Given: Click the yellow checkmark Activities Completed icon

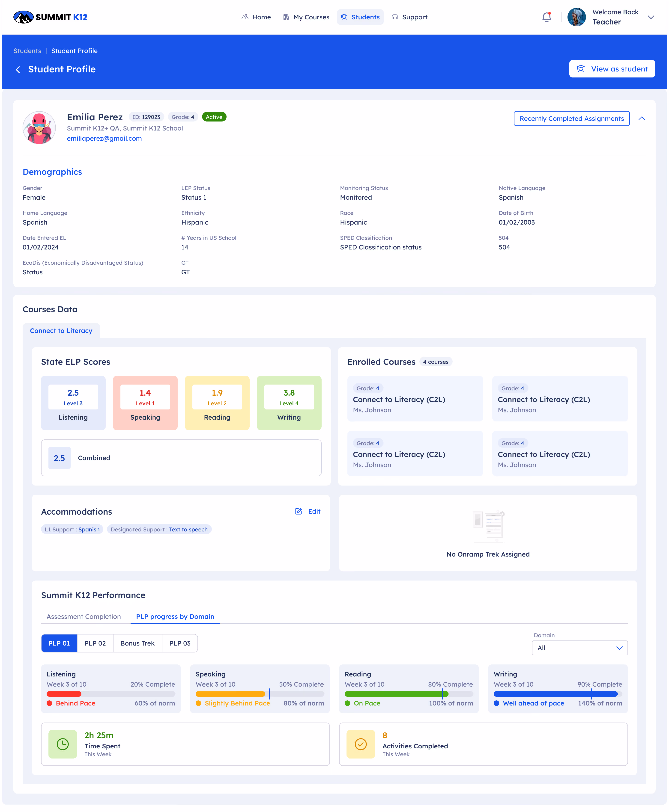Looking at the screenshot, I should [x=360, y=744].
